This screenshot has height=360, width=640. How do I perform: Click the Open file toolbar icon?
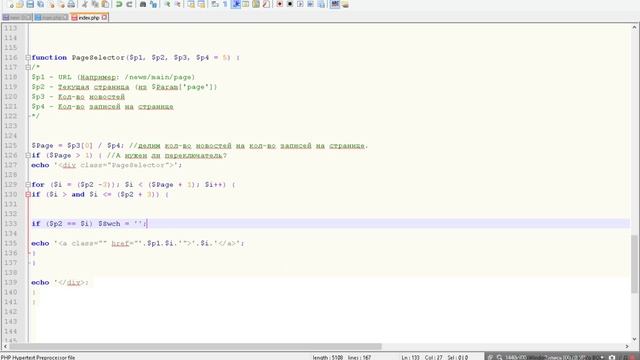click(20, 4)
